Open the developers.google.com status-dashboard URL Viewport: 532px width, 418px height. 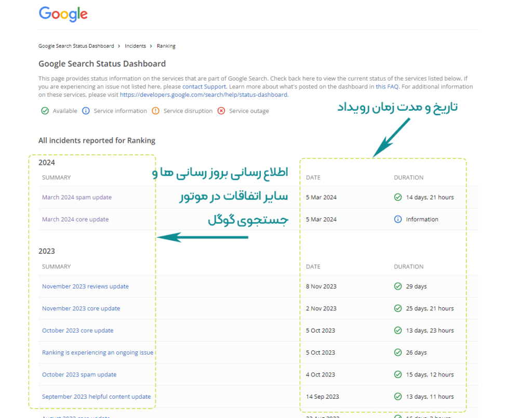click(x=204, y=95)
